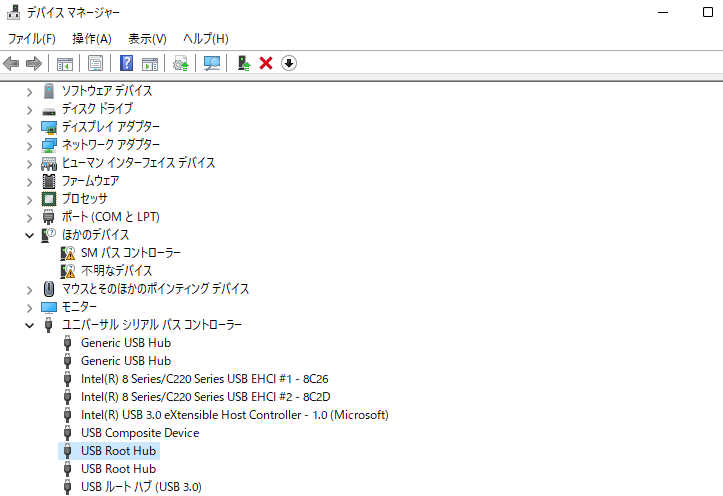
Task: Open the 操作(A) menu
Action: (92, 38)
